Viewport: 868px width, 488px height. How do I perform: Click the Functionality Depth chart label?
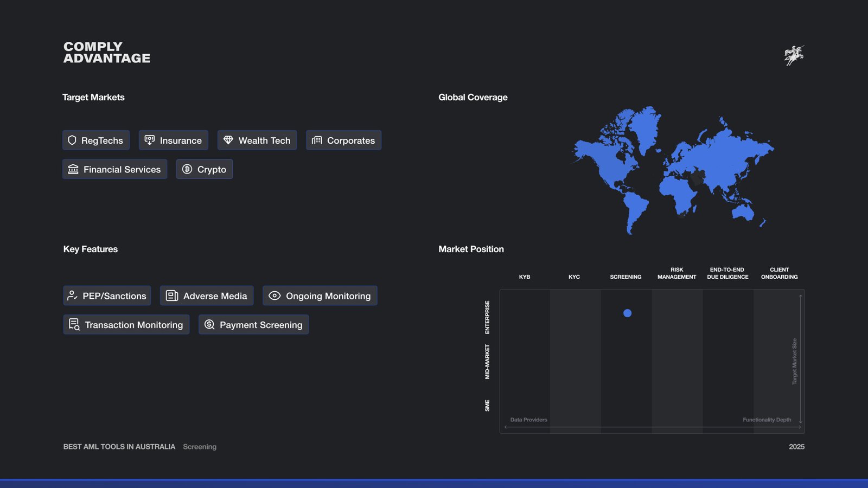tap(767, 420)
